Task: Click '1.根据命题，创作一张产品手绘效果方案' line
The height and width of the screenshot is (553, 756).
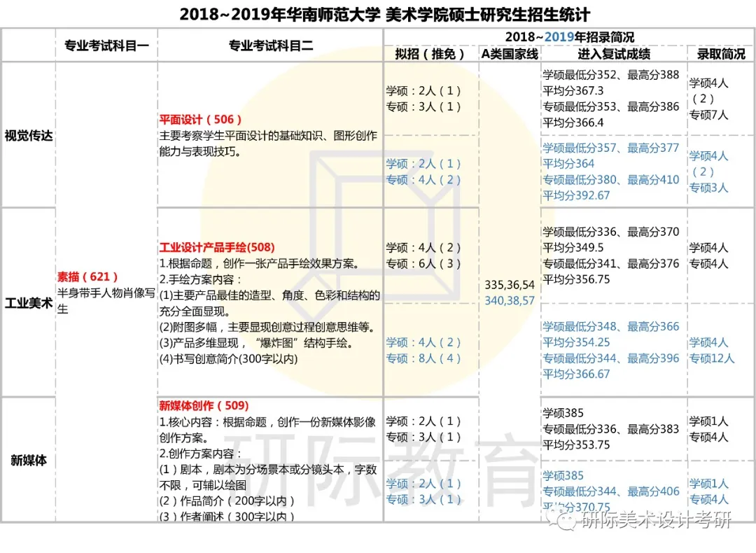Action: click(x=260, y=264)
